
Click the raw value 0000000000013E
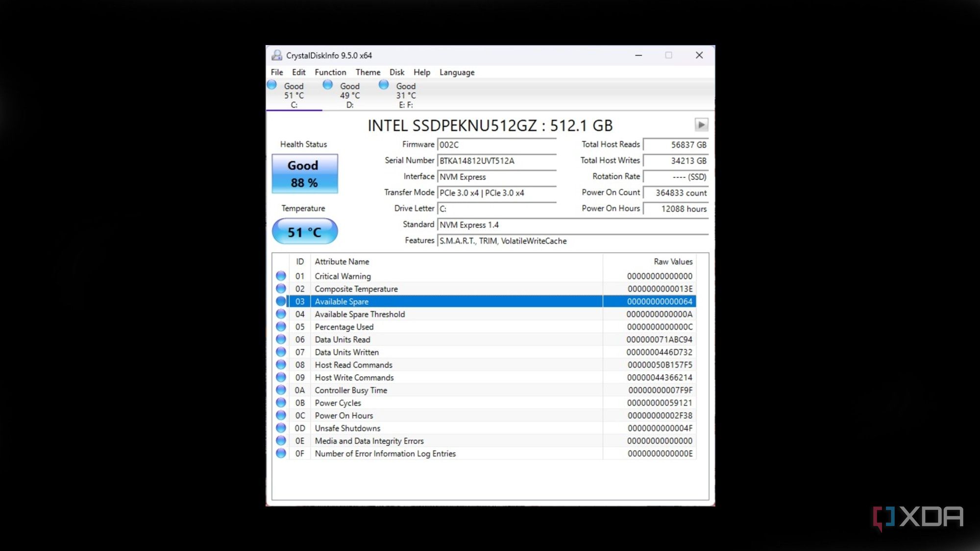tap(660, 289)
